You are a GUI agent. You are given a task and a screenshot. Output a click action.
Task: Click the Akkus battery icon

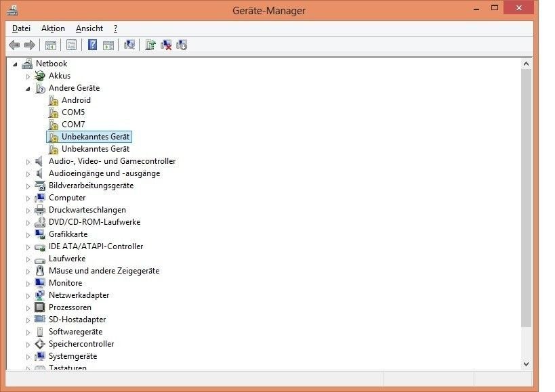[40, 76]
